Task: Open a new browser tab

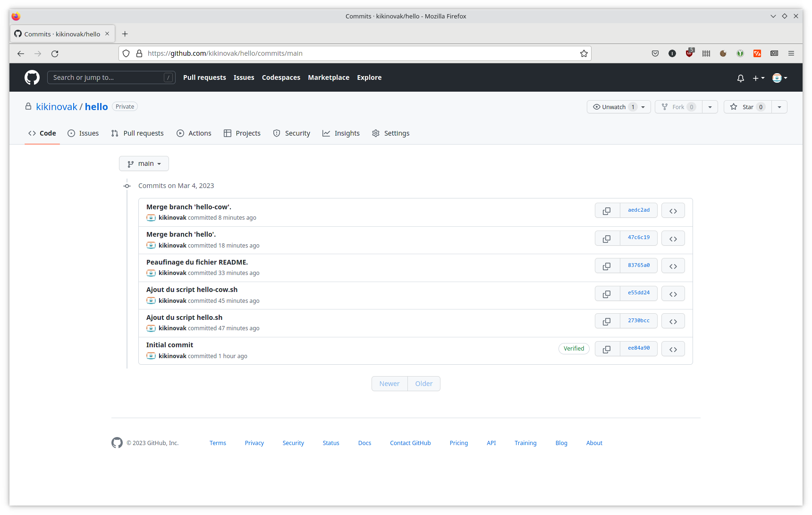Action: point(125,34)
